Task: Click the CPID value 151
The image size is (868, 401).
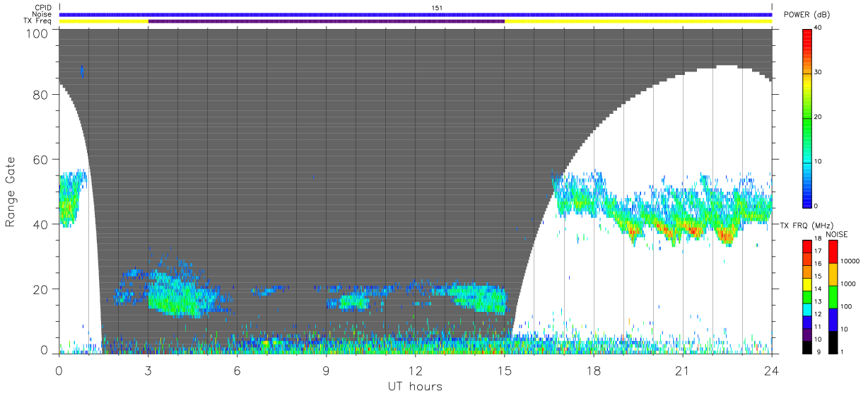Action: [437, 7]
